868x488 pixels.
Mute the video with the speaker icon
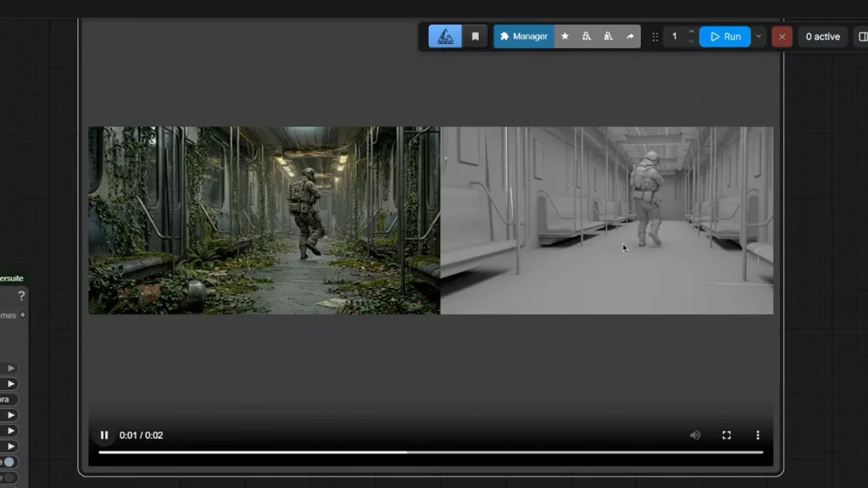[x=695, y=435]
